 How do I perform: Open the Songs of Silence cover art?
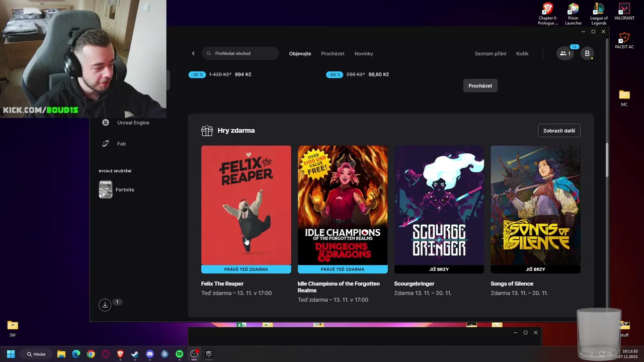pyautogui.click(x=535, y=205)
